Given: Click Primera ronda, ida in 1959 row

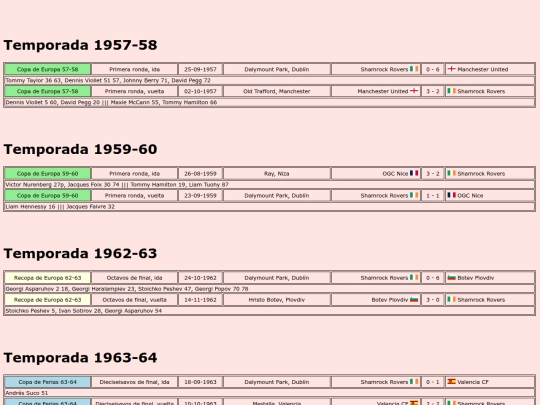Looking at the screenshot, I should click(135, 174).
